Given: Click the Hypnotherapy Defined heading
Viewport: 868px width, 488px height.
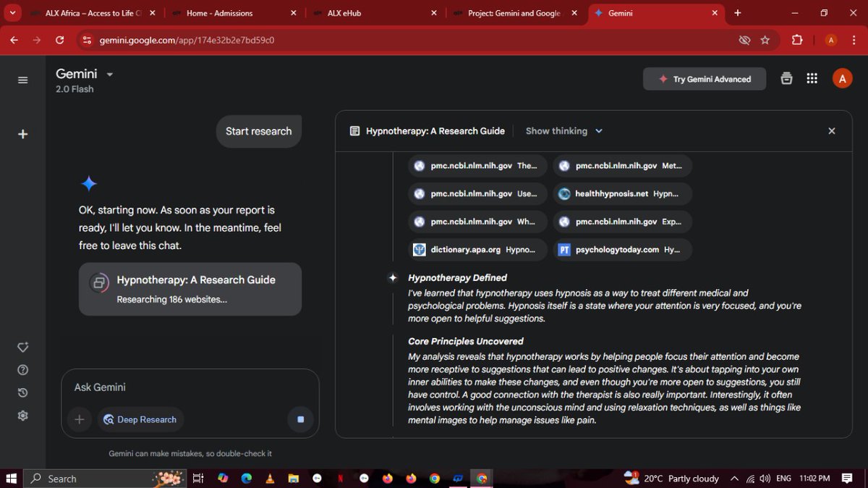Looking at the screenshot, I should [457, 277].
